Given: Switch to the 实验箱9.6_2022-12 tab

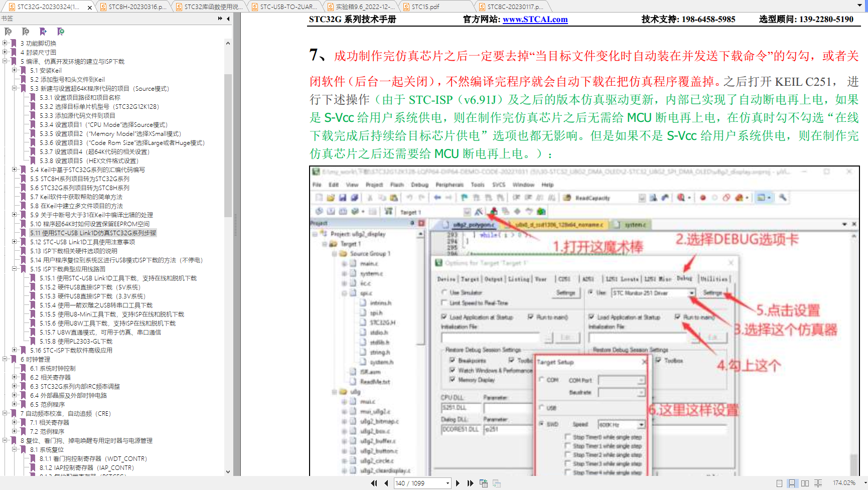Looking at the screenshot, I should (361, 7).
